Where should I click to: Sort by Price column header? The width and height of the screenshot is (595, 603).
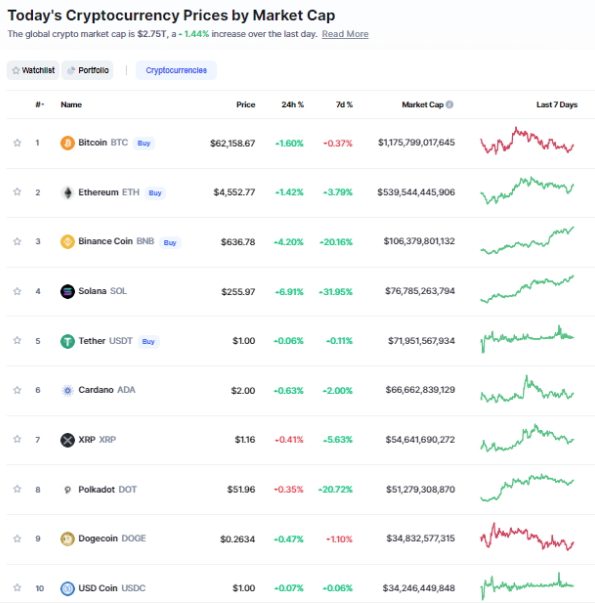(x=245, y=104)
